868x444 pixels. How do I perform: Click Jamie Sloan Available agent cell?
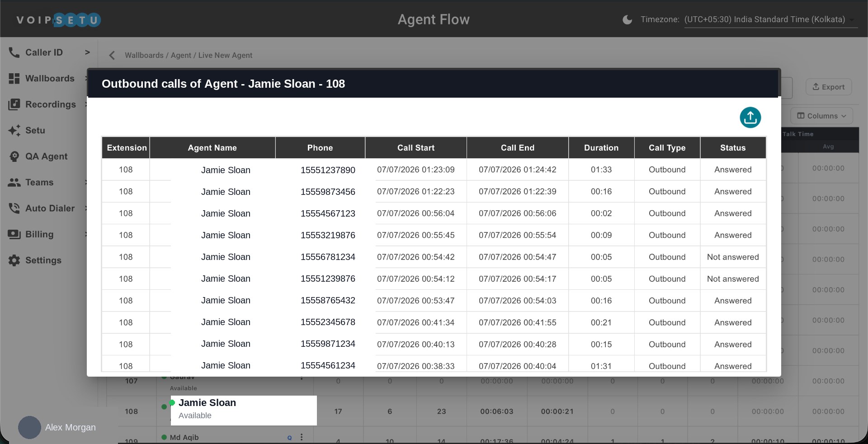244,411
